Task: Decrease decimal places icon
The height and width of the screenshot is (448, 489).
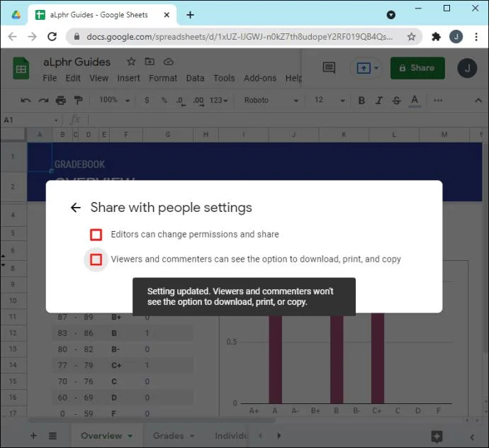Action: click(x=181, y=101)
